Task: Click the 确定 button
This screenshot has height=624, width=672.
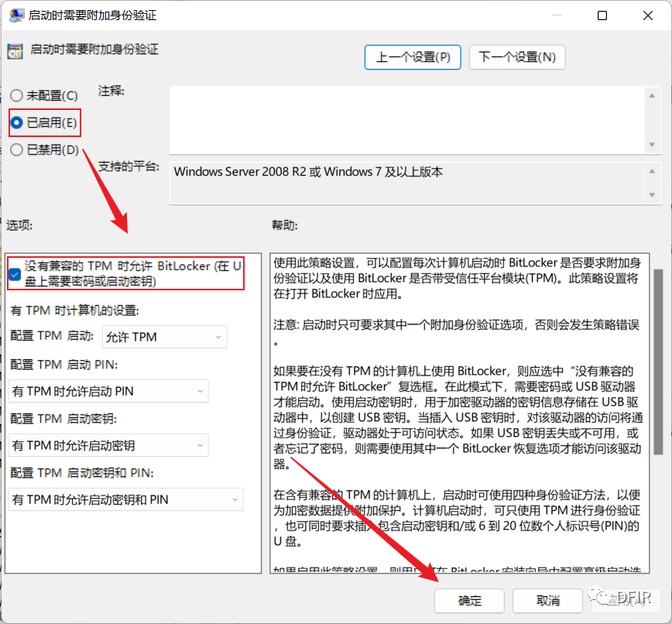Action: point(469,601)
